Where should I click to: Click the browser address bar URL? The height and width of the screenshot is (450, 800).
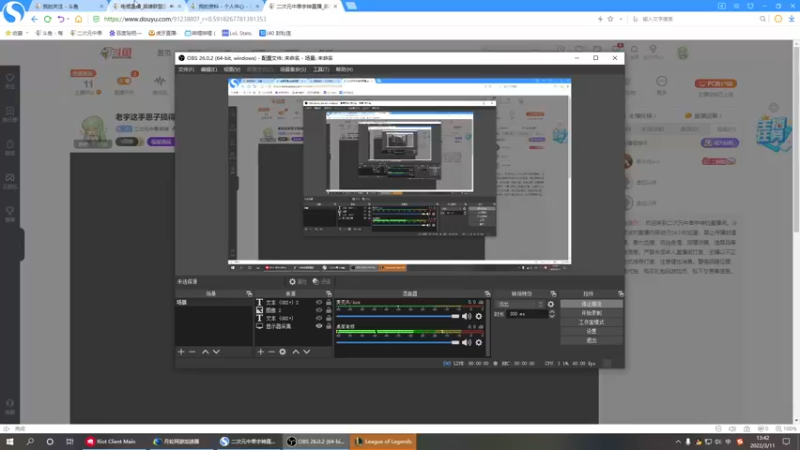[185, 19]
